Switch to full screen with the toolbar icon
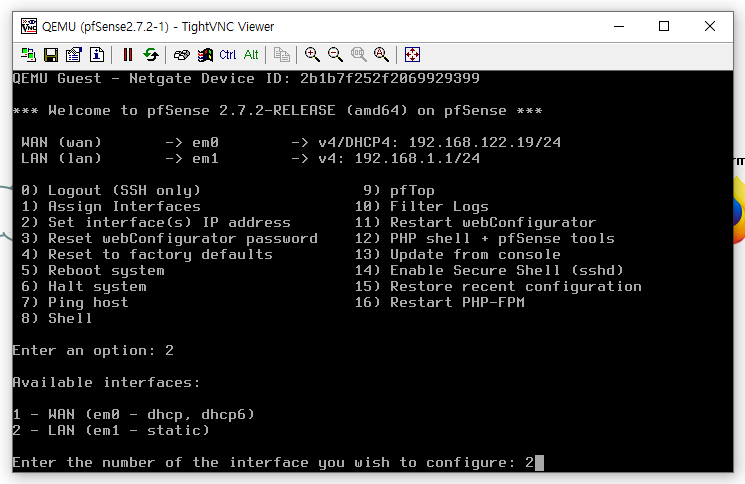This screenshot has height=484, width=745. 412,55
